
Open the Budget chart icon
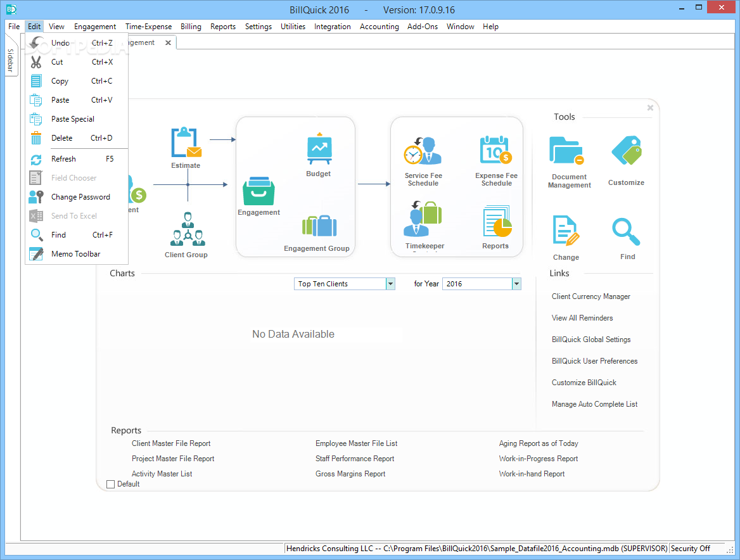(x=319, y=149)
